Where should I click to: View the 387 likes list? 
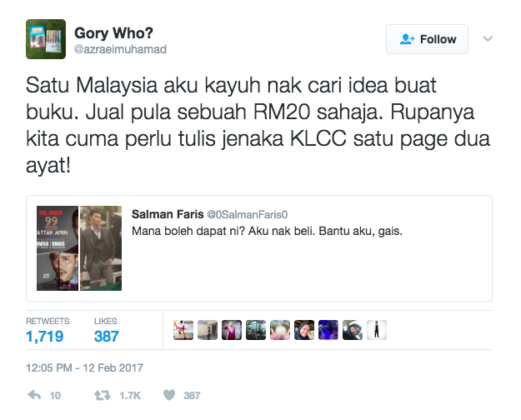pos(107,330)
